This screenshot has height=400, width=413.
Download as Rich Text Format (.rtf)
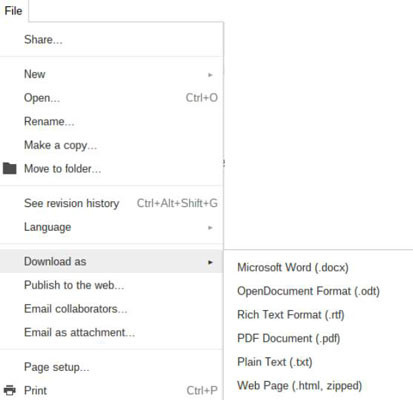[x=291, y=315]
